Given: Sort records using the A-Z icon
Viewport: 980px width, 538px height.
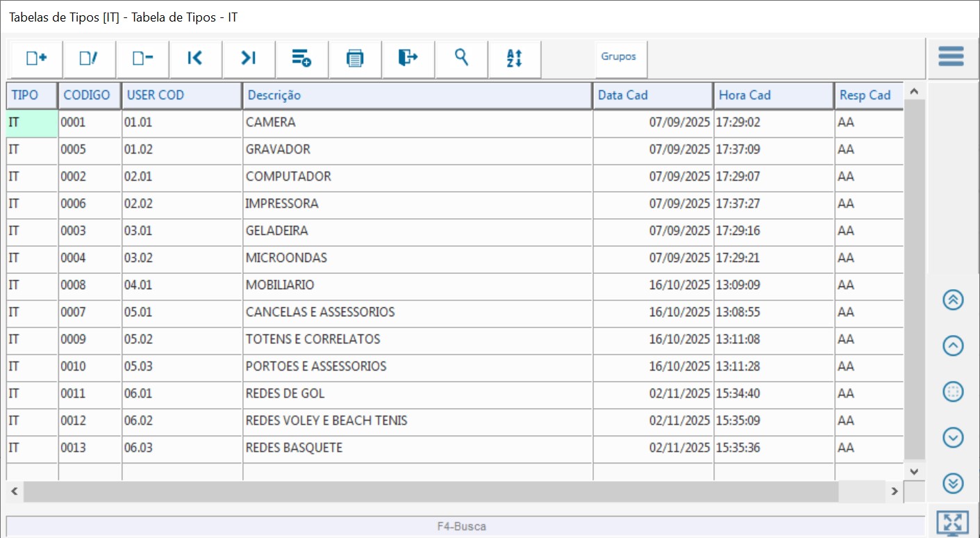Looking at the screenshot, I should (514, 58).
